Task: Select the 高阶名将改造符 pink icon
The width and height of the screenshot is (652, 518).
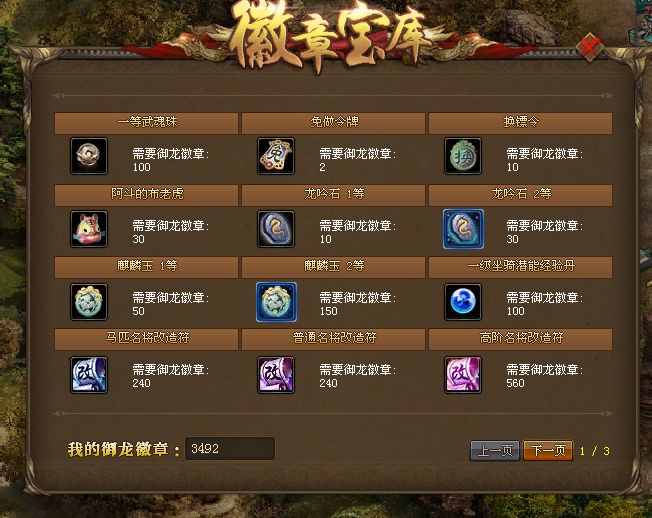Action: coord(463,375)
